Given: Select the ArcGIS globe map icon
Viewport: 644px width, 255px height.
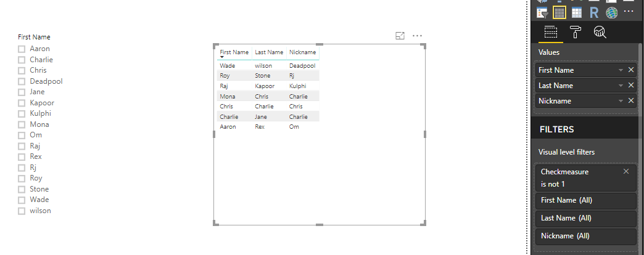Looking at the screenshot, I should 611,13.
